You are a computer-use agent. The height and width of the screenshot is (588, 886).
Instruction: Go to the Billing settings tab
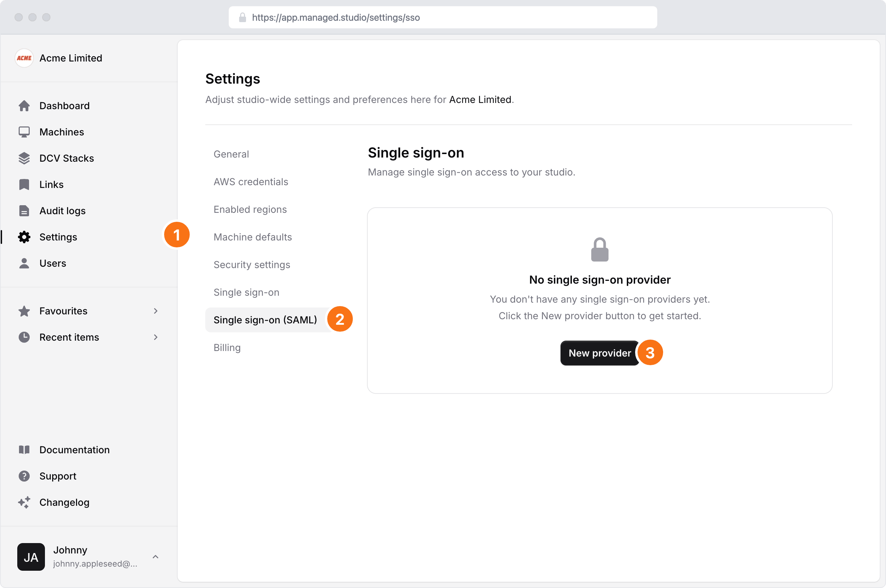227,348
